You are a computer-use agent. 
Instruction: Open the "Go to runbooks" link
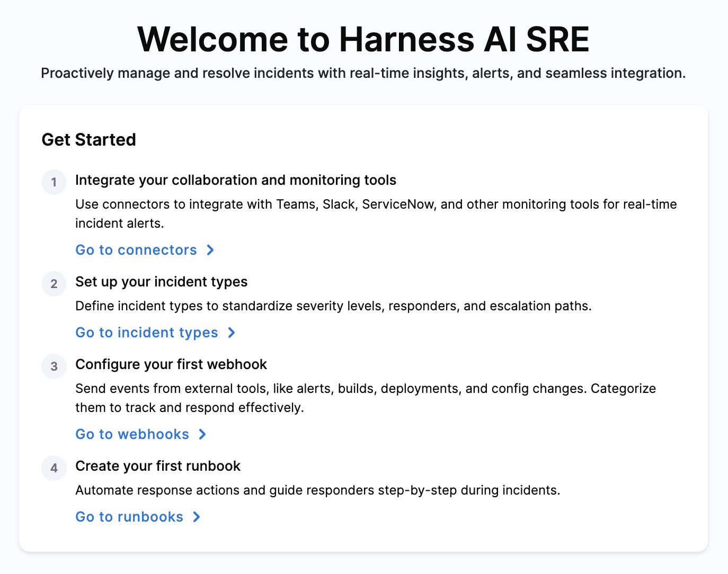[129, 517]
